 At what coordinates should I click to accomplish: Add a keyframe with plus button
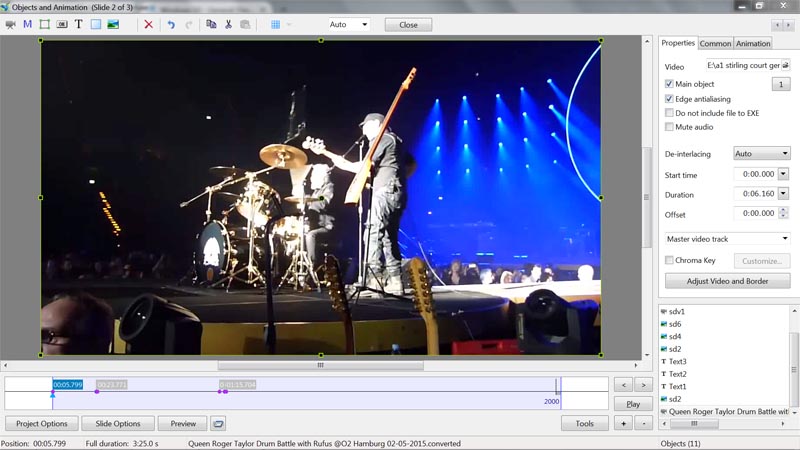coord(623,423)
